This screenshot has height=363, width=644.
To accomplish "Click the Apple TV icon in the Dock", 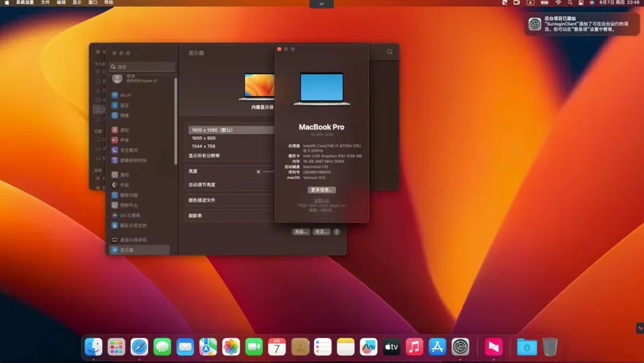I will 391,346.
